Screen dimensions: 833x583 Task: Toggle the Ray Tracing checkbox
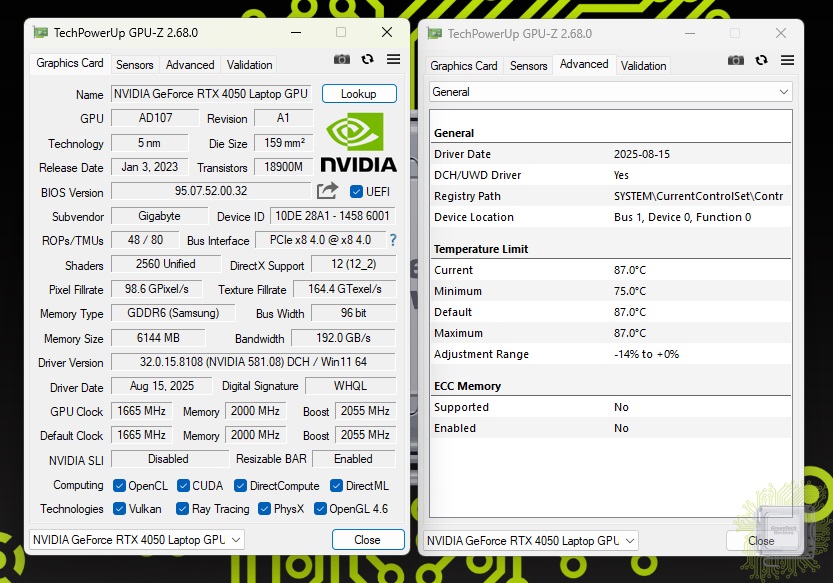pos(182,509)
